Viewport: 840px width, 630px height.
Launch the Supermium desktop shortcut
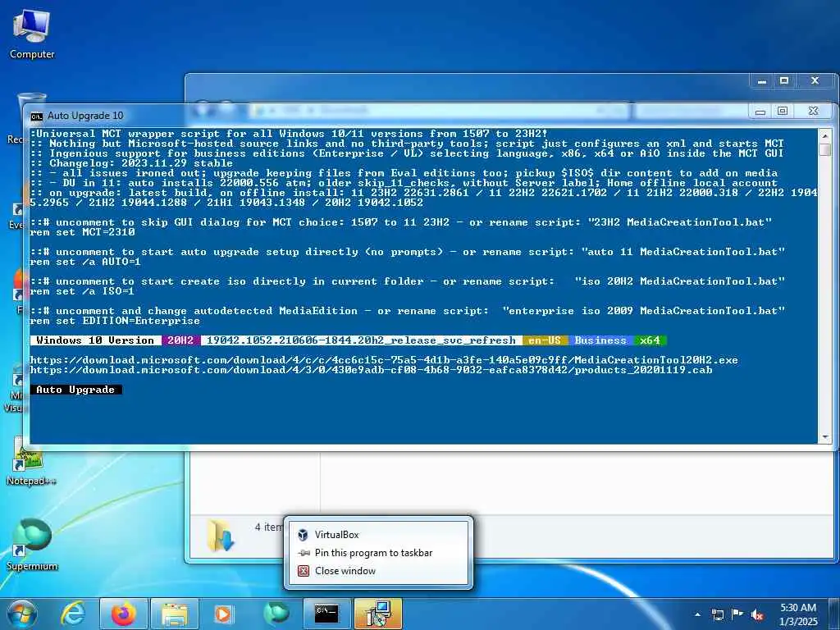[32, 543]
